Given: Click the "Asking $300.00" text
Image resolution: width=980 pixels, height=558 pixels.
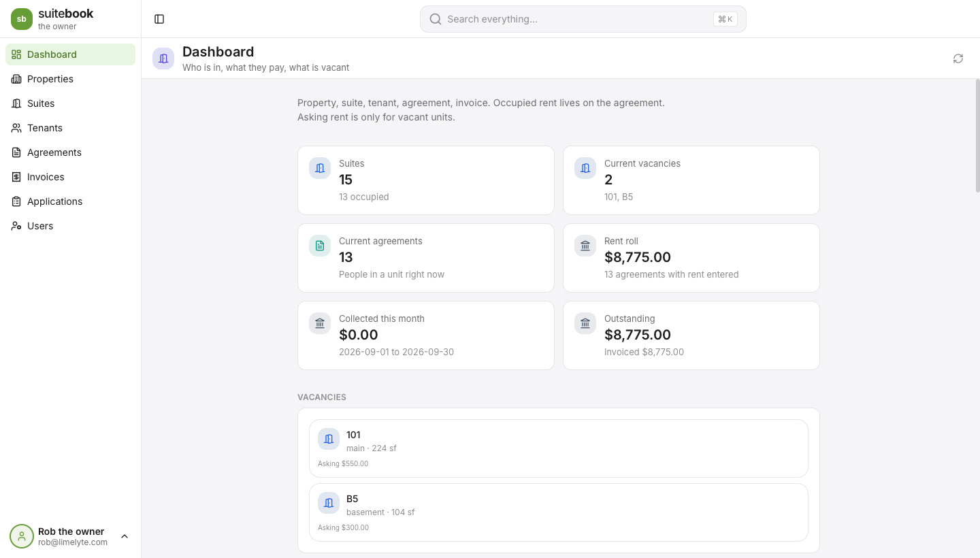Looking at the screenshot, I should 343,527.
